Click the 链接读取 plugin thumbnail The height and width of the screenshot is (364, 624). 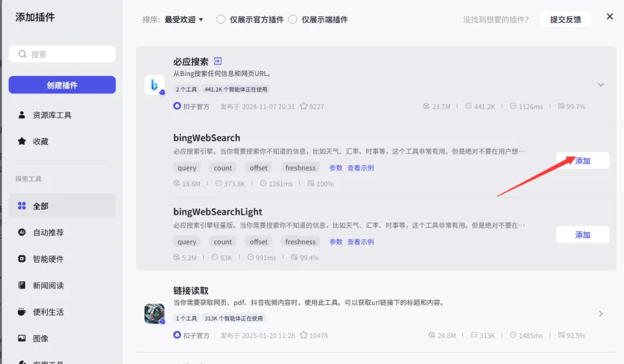(154, 314)
